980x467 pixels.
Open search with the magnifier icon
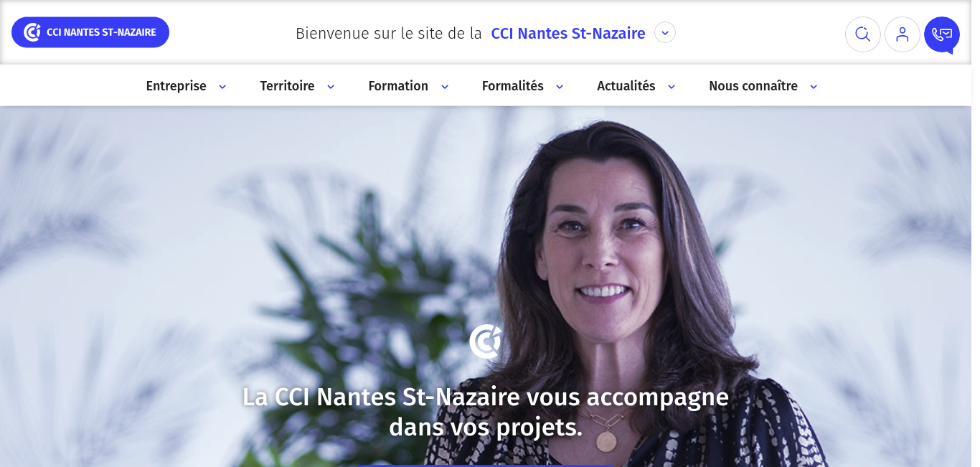(863, 34)
